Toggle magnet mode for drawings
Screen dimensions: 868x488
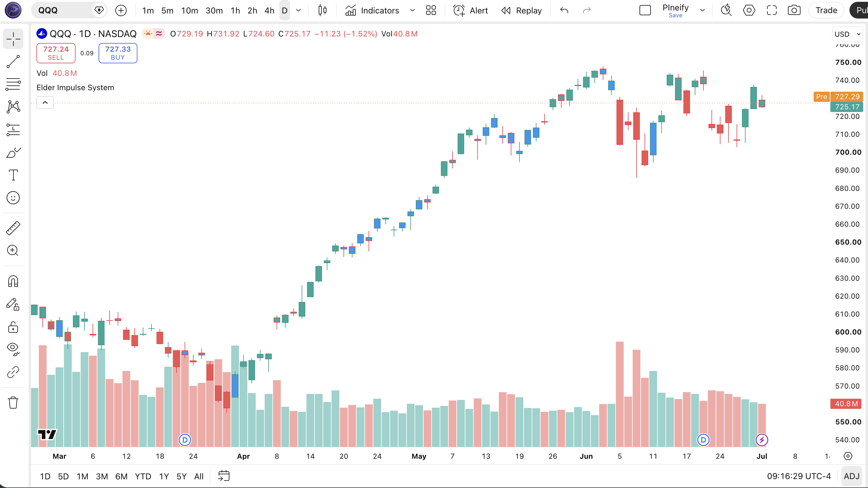coord(13,281)
